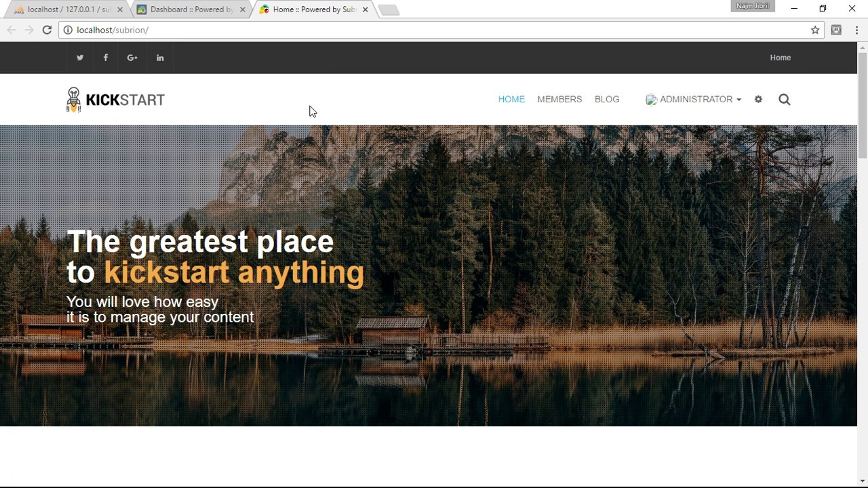
Task: Click the page vertical scrollbar thumb
Action: [863, 105]
